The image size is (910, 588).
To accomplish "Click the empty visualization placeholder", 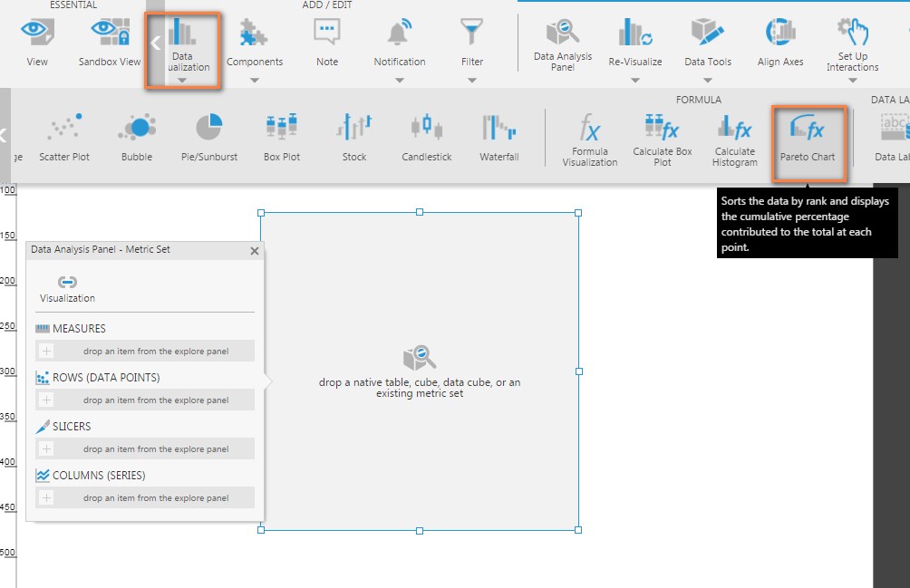I will tap(419, 371).
